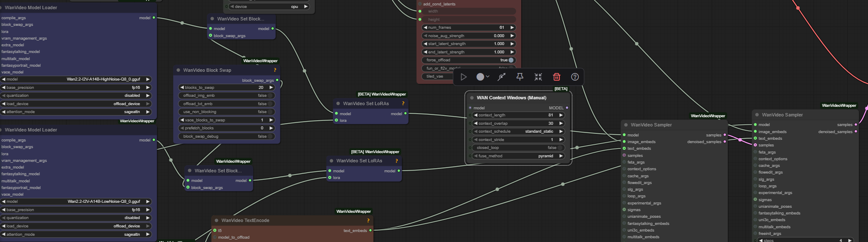Increase end_latent_strength with right arrow
The width and height of the screenshot is (868, 242).
click(x=512, y=52)
